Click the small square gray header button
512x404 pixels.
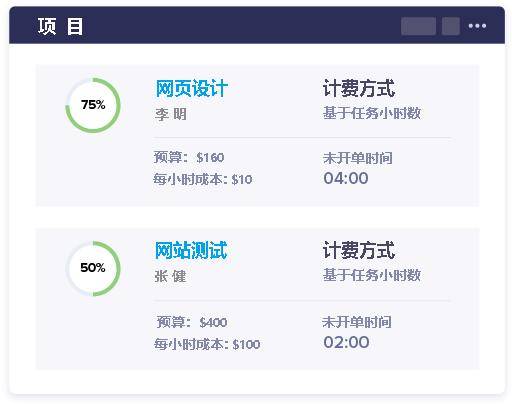tap(451, 26)
